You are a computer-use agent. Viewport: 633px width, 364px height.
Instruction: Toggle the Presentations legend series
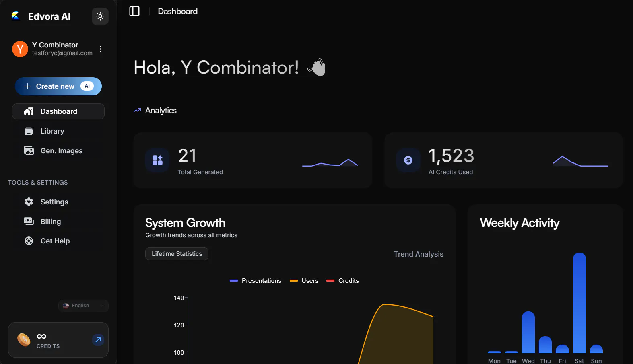256,281
